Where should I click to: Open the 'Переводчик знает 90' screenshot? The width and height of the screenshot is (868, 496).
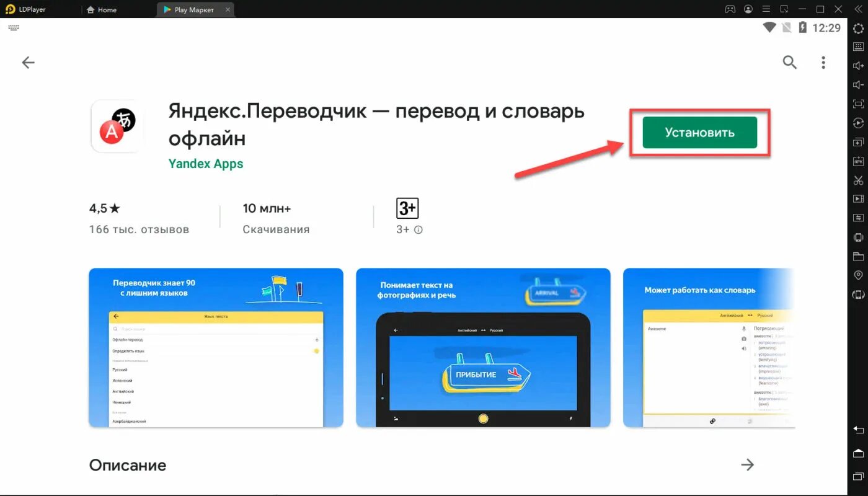216,347
